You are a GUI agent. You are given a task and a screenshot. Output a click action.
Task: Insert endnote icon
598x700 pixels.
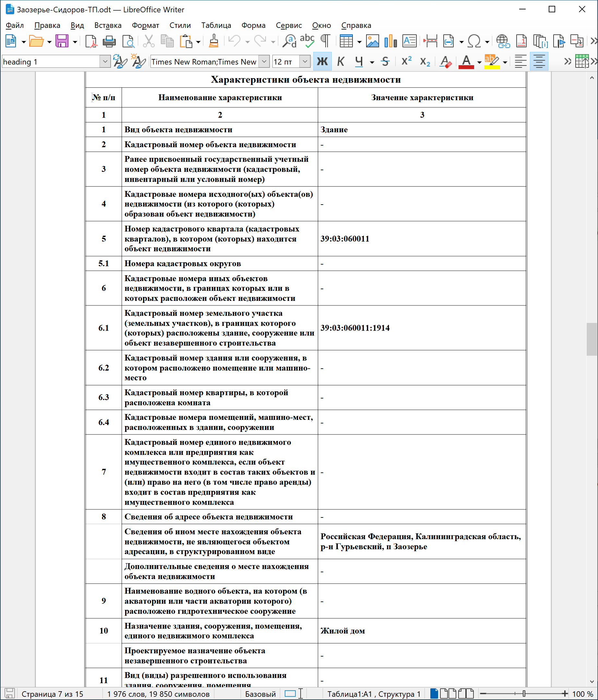point(541,41)
